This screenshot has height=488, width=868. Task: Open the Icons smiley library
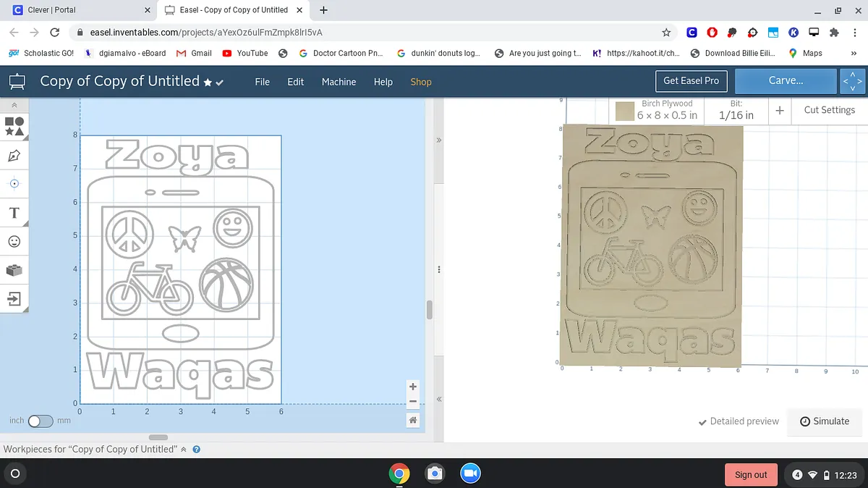[14, 241]
